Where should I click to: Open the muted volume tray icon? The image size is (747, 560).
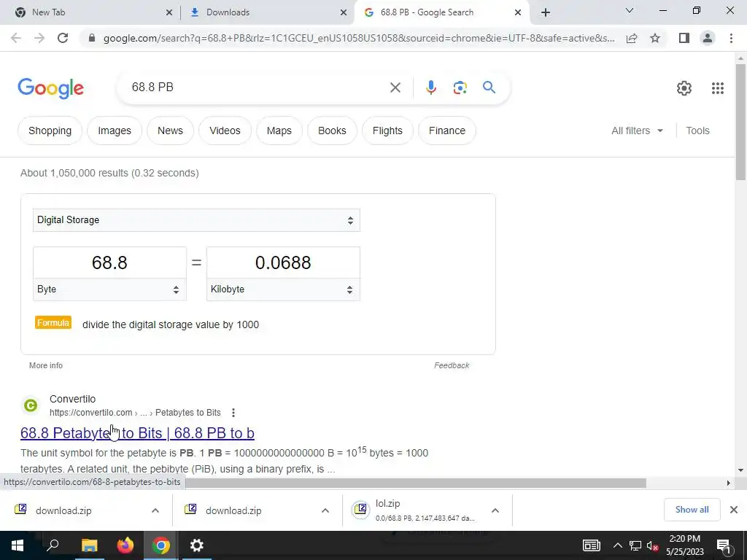coord(652,545)
